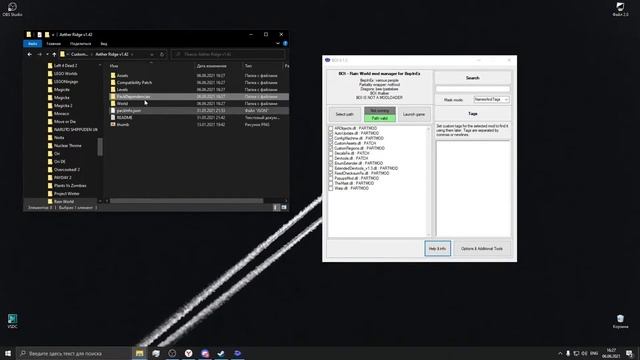Refresh the Explorer folder view
Image resolution: width=640 pixels, height=360 pixels.
point(162,54)
